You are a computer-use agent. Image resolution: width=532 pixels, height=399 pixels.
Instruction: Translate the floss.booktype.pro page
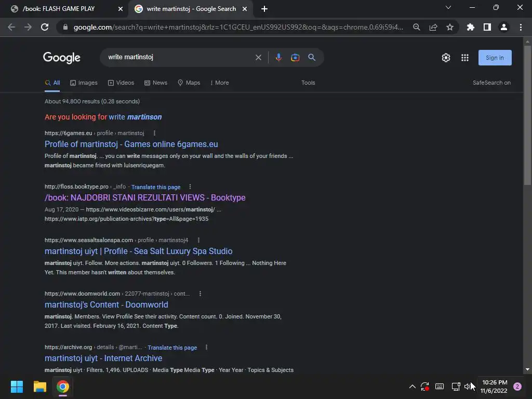(x=156, y=187)
